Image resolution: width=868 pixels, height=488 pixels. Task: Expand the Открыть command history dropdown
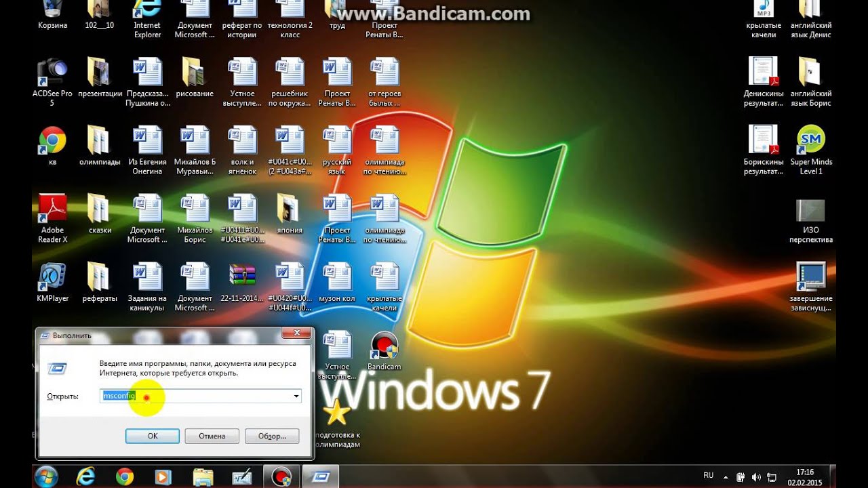click(296, 396)
